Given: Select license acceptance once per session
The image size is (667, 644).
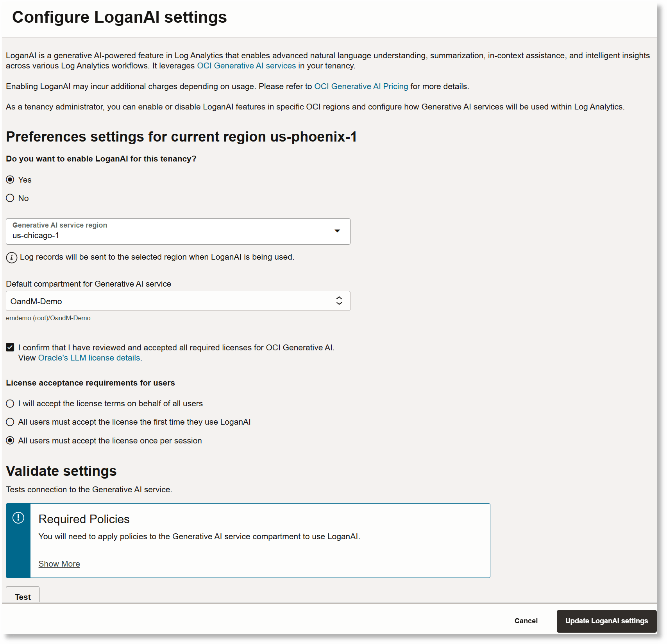Looking at the screenshot, I should [x=10, y=440].
